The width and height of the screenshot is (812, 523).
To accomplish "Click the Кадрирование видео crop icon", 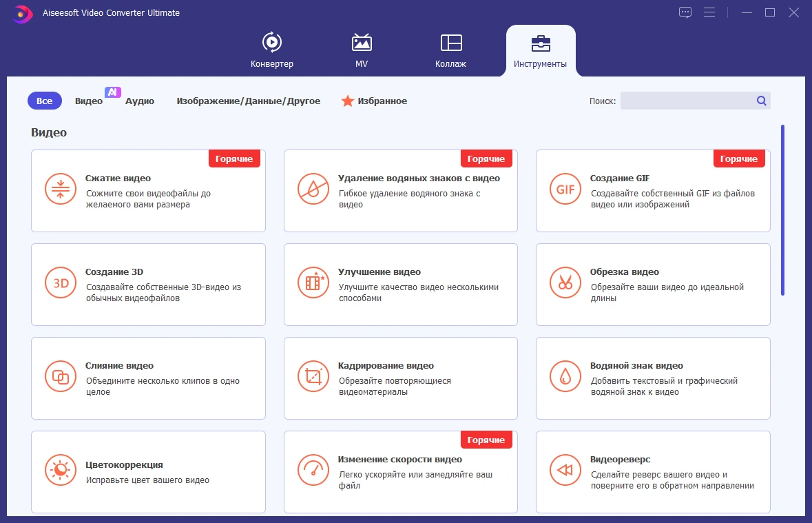I will click(313, 376).
